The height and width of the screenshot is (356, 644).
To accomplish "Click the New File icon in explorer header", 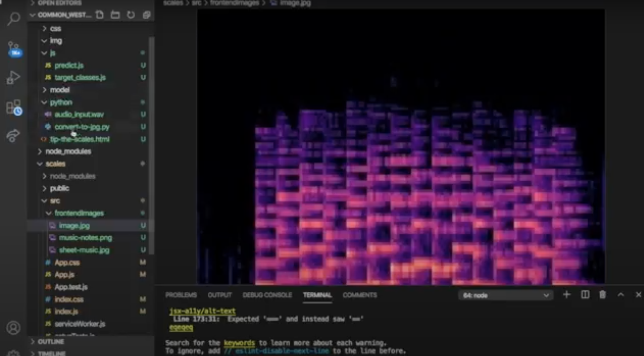I will pyautogui.click(x=100, y=15).
